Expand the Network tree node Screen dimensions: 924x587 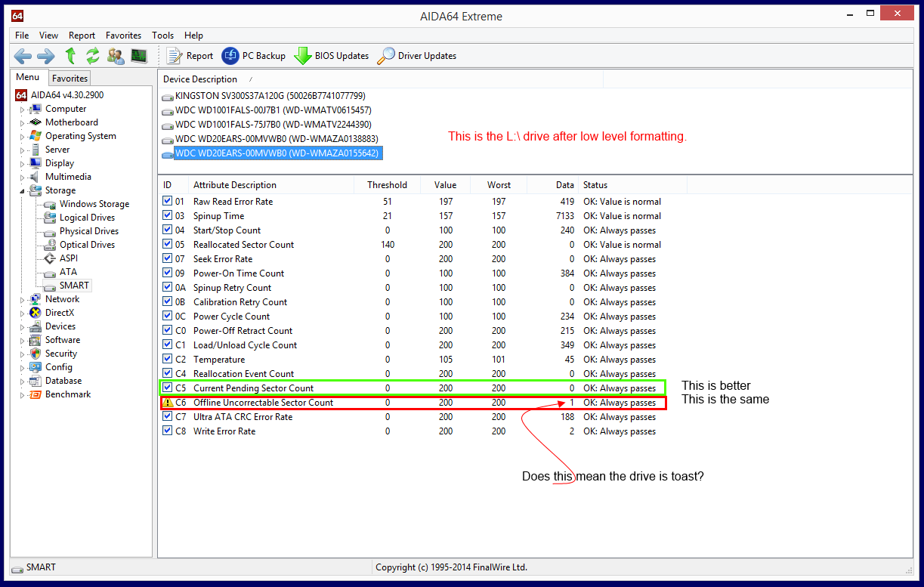[x=22, y=299]
